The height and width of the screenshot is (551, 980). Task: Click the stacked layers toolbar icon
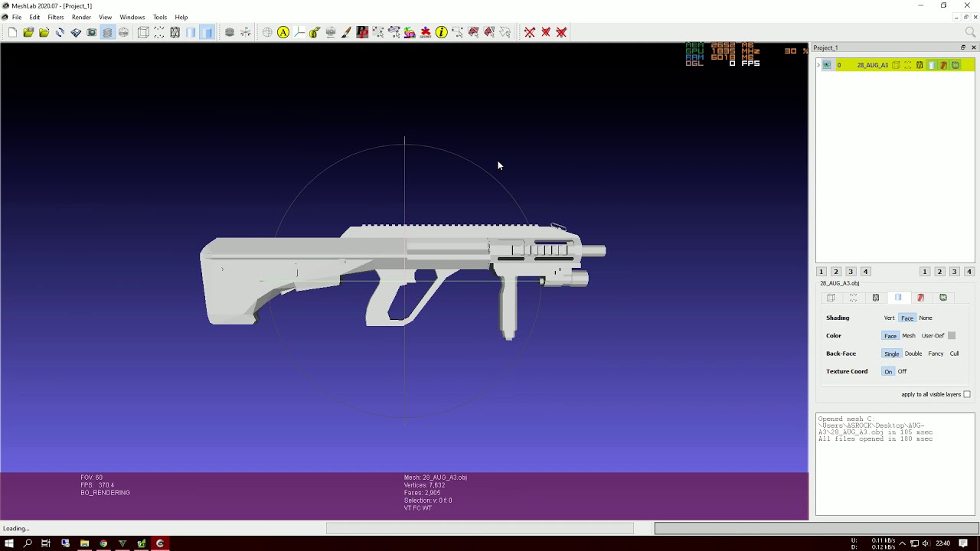pos(229,32)
